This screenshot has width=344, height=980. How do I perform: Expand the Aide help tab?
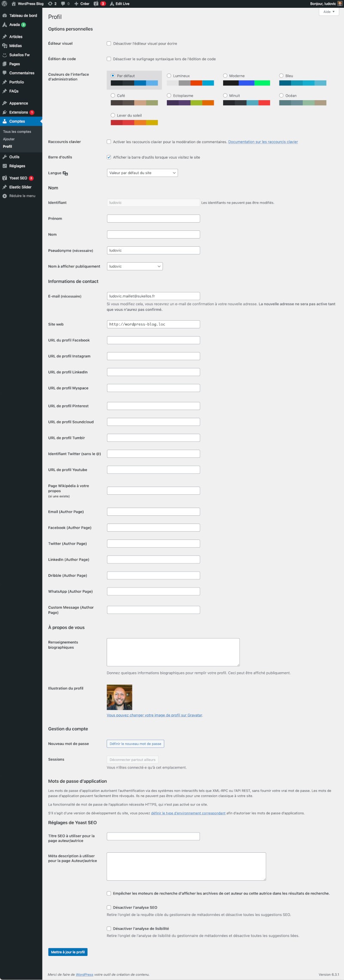329,12
